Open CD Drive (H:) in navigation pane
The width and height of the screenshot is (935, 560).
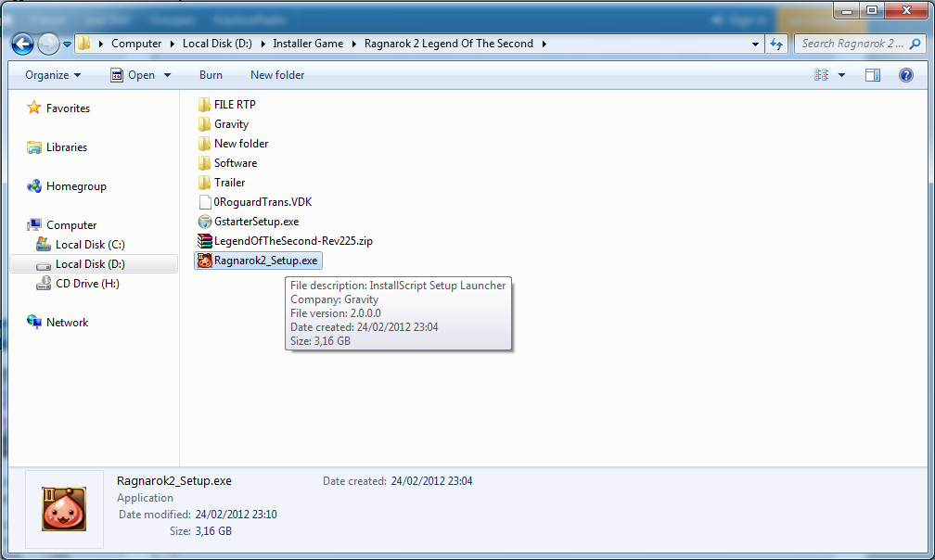coord(87,284)
